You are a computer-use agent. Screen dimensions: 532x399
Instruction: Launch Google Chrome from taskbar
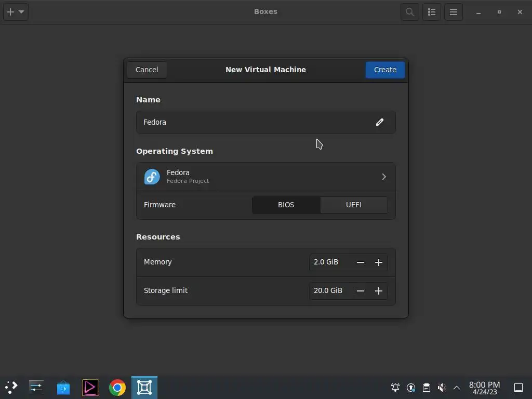point(117,388)
